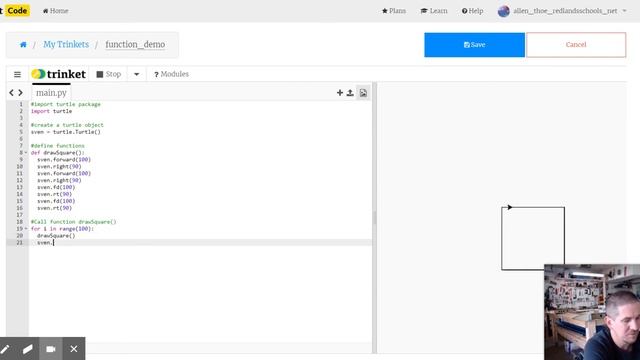The width and height of the screenshot is (640, 360).
Task: Open the user account dropdown
Action: [569, 11]
